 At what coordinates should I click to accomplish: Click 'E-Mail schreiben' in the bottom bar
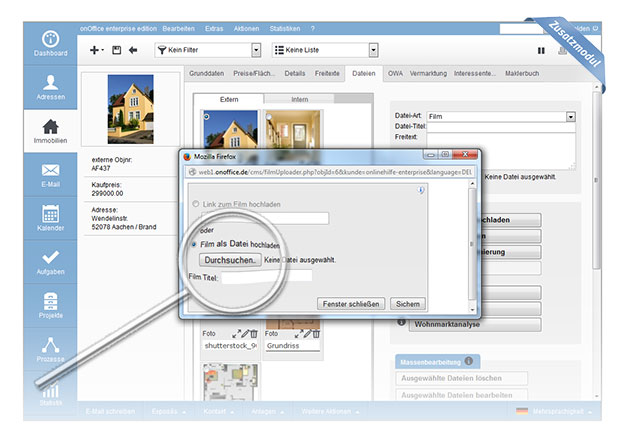click(110, 411)
